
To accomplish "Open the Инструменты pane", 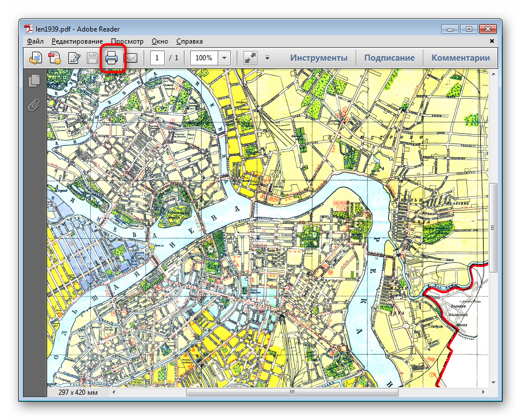I will tap(318, 58).
